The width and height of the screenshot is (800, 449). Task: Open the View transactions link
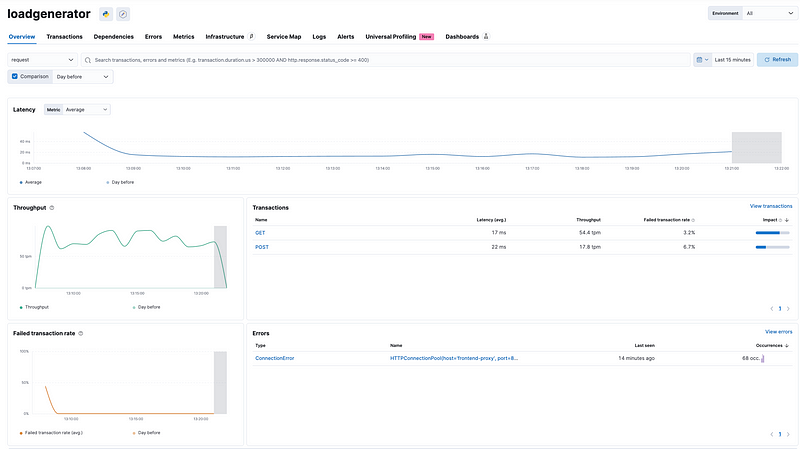pyautogui.click(x=770, y=206)
